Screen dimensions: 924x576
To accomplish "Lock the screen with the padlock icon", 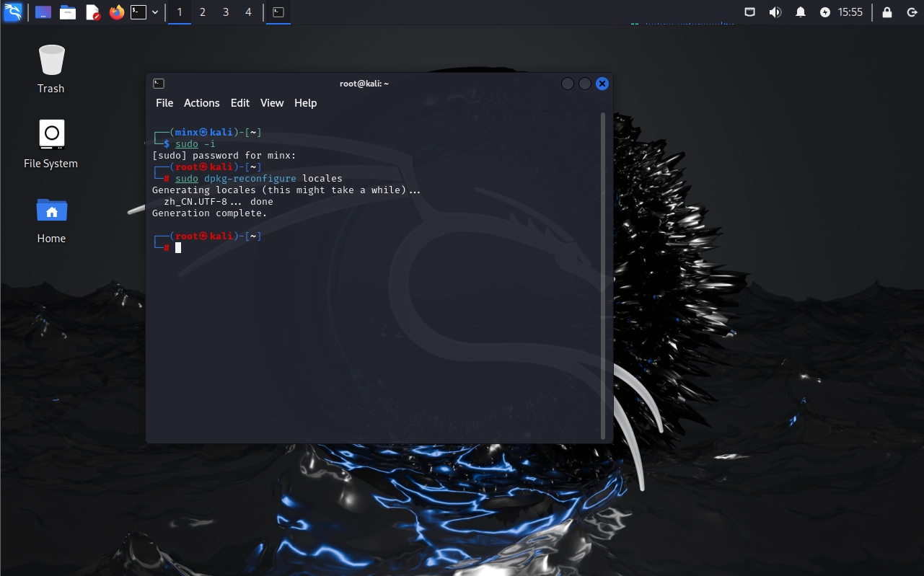I will pos(887,12).
